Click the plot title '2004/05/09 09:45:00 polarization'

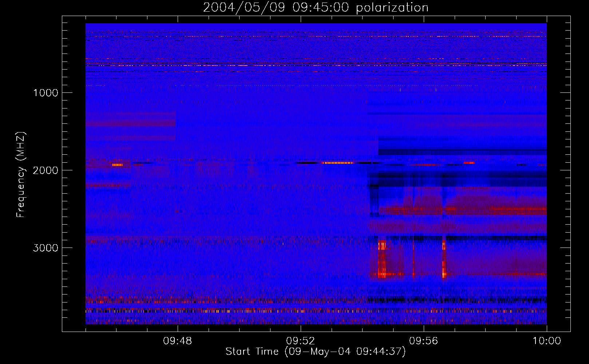316,8
